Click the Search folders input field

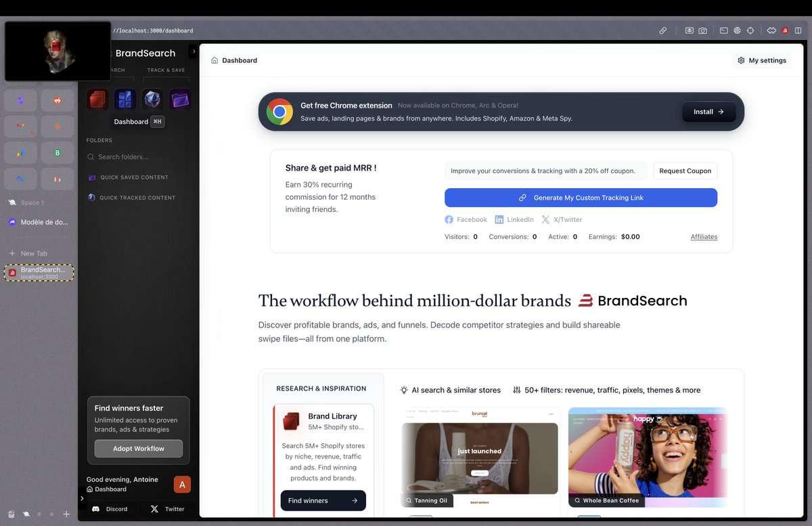139,157
